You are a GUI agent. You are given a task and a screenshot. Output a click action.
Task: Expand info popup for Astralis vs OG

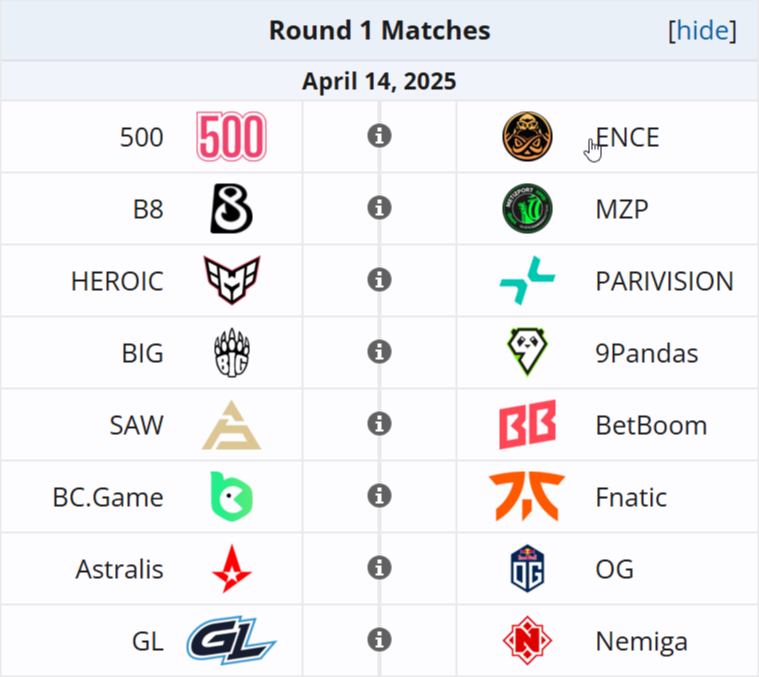tap(379, 568)
